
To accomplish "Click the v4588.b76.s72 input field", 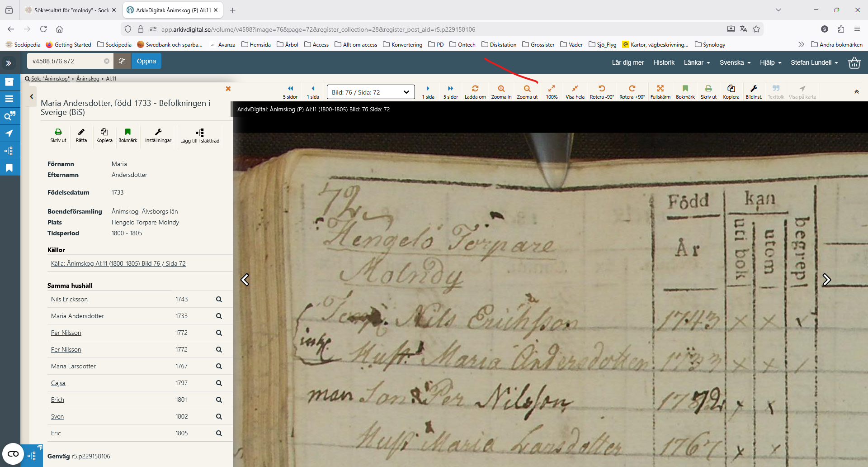I will tap(66, 61).
